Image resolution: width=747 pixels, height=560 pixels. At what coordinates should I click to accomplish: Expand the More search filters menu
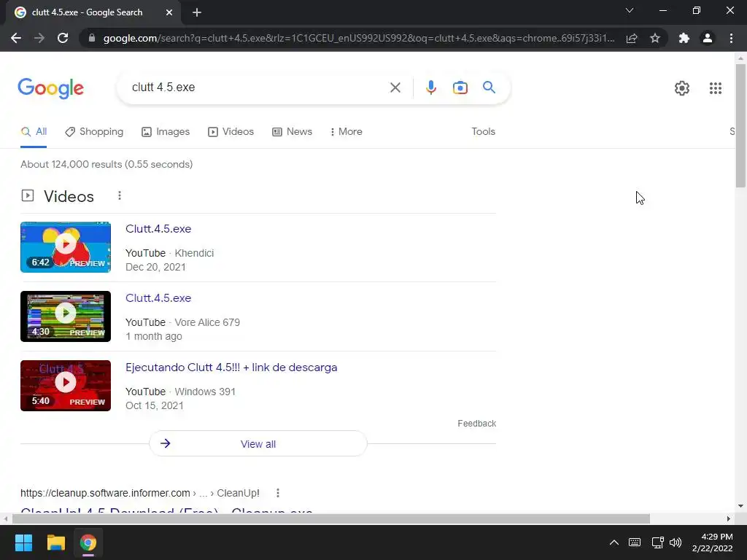[347, 132]
